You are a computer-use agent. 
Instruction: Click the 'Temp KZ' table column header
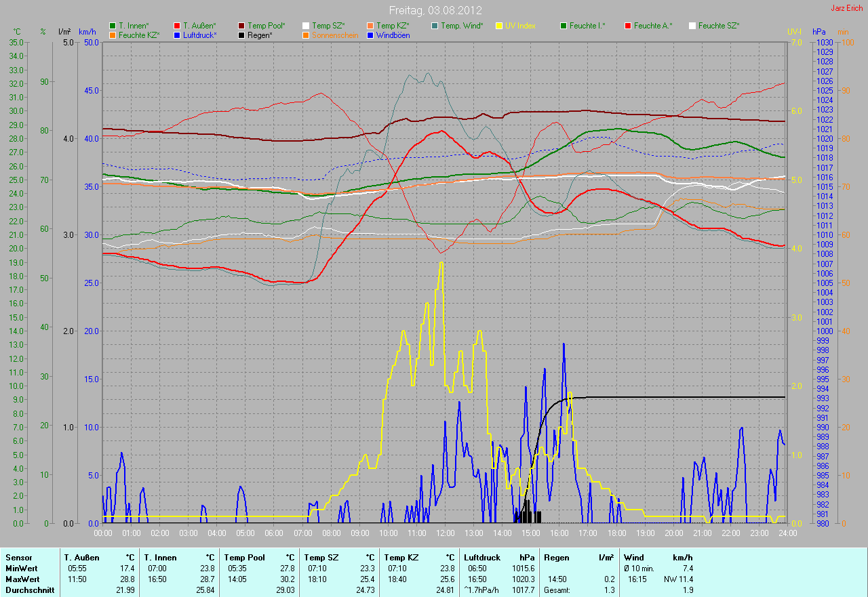[x=401, y=558]
